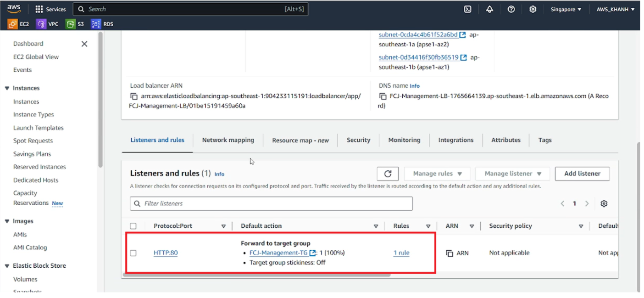644x298 pixels.
Task: Open the FCJ-Management-TG target group link
Action: 278,253
